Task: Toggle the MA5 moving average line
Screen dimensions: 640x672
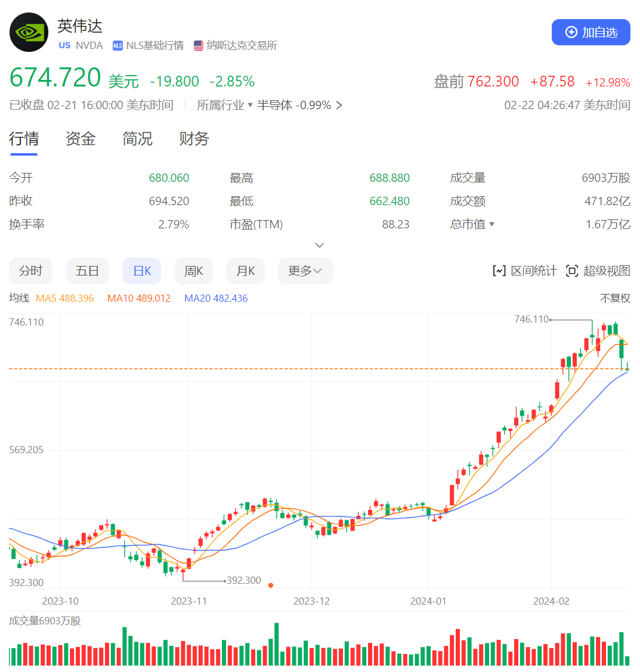Action: click(65, 298)
